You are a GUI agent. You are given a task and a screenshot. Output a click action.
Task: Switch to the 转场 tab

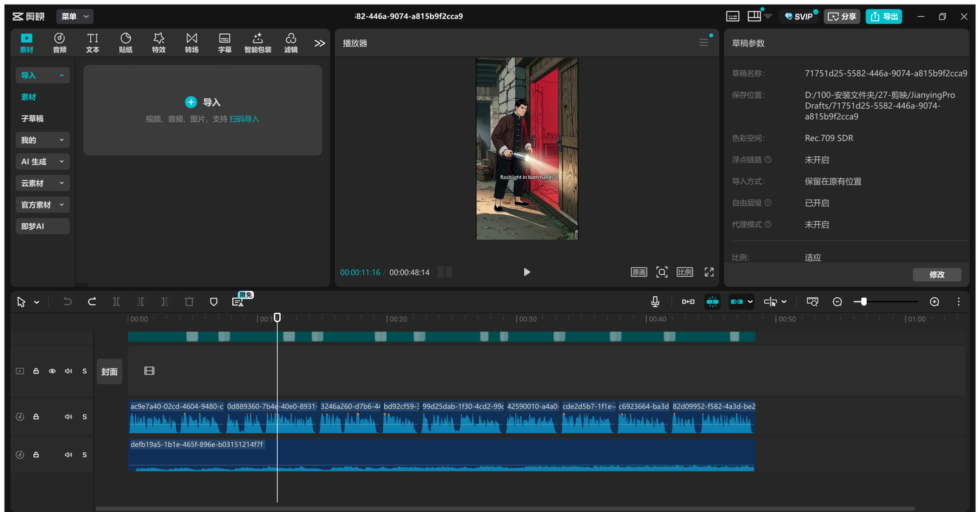[x=191, y=42]
